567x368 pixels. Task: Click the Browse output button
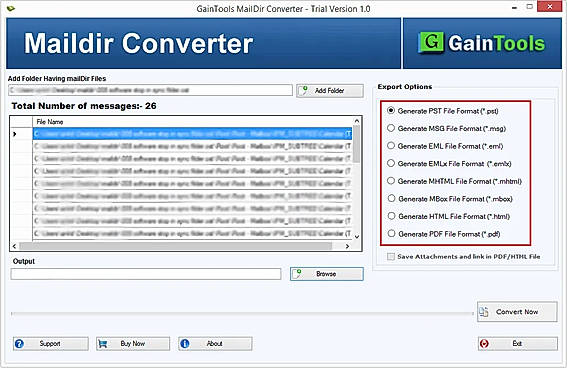[327, 274]
